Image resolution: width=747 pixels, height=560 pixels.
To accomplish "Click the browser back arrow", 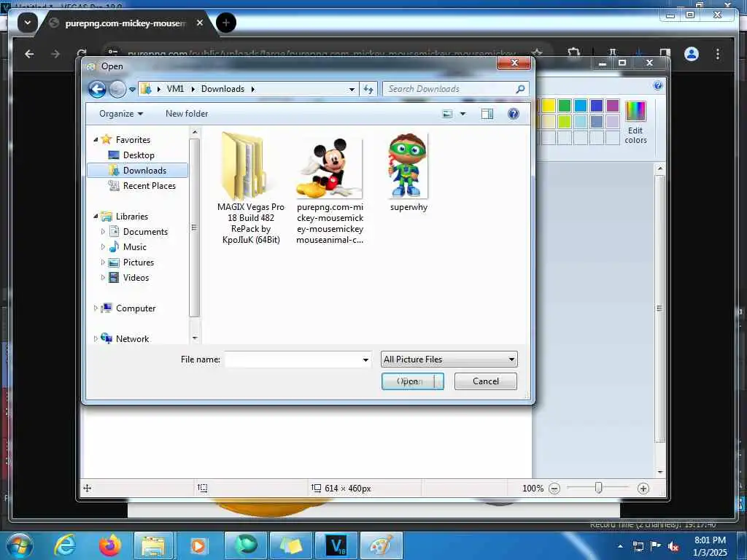I will click(29, 54).
